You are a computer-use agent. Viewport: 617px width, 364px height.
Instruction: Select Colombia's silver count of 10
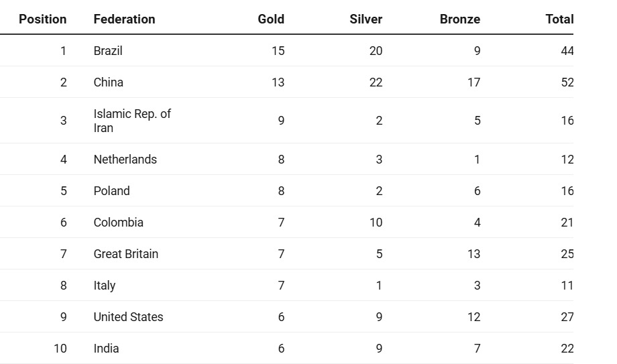376,223
